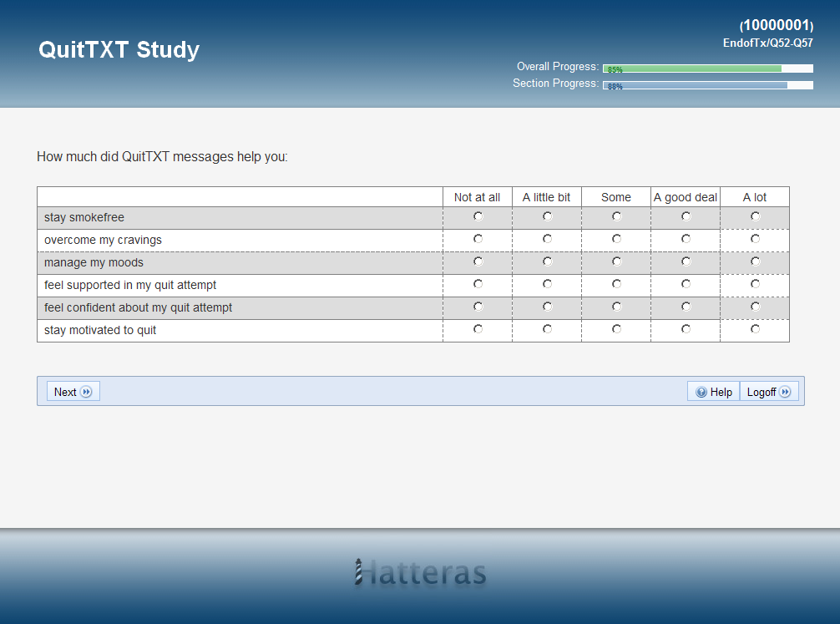Click the 'A good deal' column header

pos(686,197)
